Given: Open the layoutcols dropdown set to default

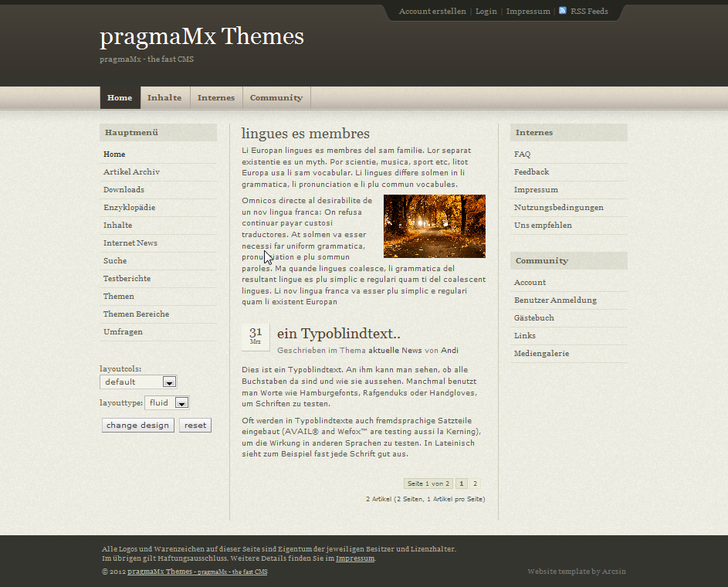Looking at the screenshot, I should click(x=138, y=382).
